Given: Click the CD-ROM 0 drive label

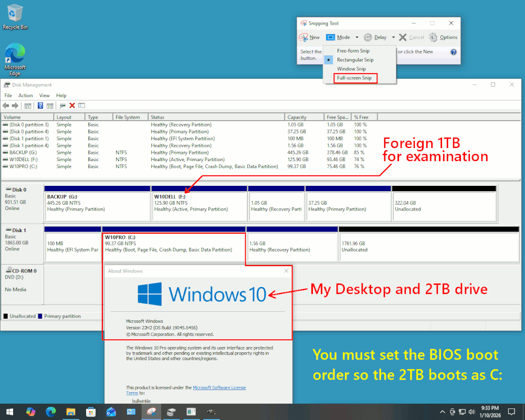Looking at the screenshot, I should tap(22, 285).
